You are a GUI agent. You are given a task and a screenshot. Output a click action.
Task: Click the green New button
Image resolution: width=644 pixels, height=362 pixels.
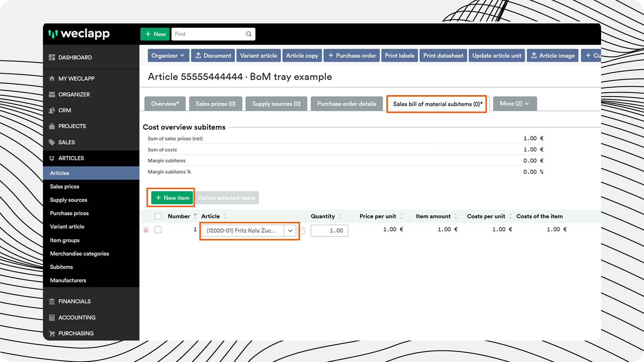tap(155, 34)
